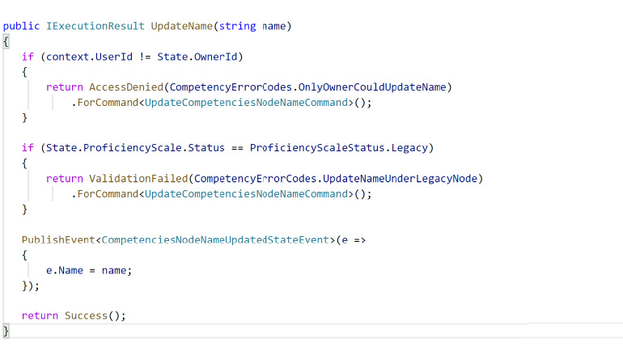Click the string keyword in the parameter list

239,26
